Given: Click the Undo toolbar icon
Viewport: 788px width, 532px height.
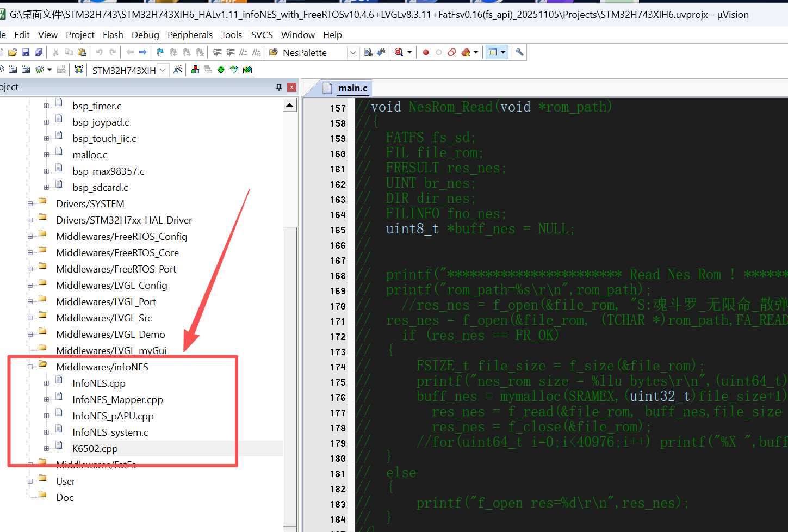Looking at the screenshot, I should pyautogui.click(x=100, y=52).
